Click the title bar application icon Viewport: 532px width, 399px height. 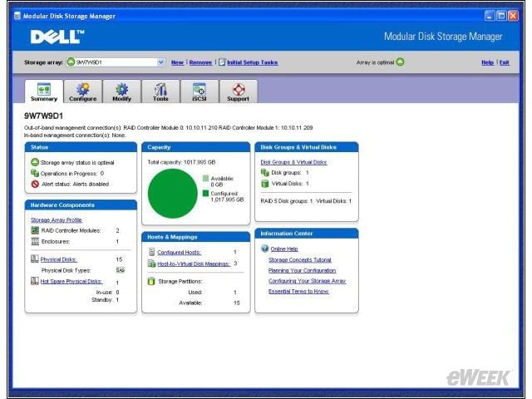(x=17, y=16)
